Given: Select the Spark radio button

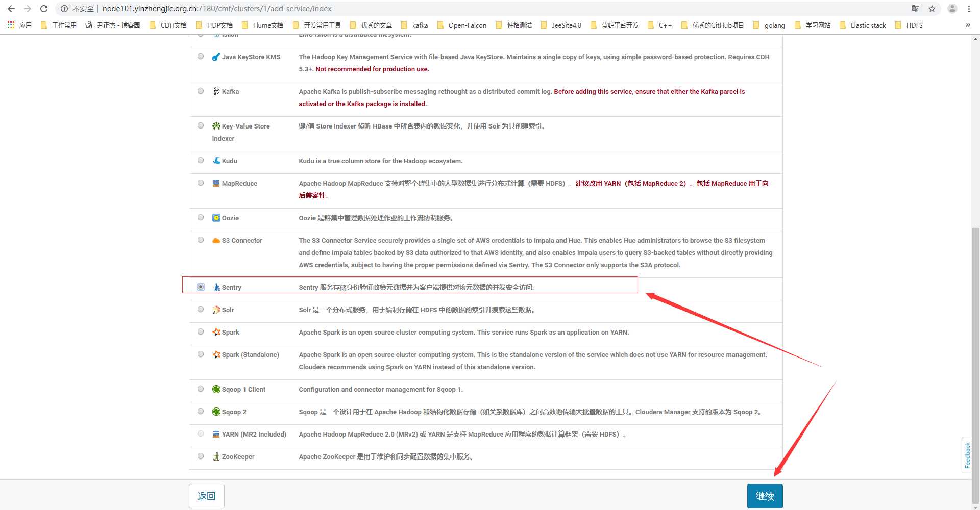Looking at the screenshot, I should click(x=201, y=331).
